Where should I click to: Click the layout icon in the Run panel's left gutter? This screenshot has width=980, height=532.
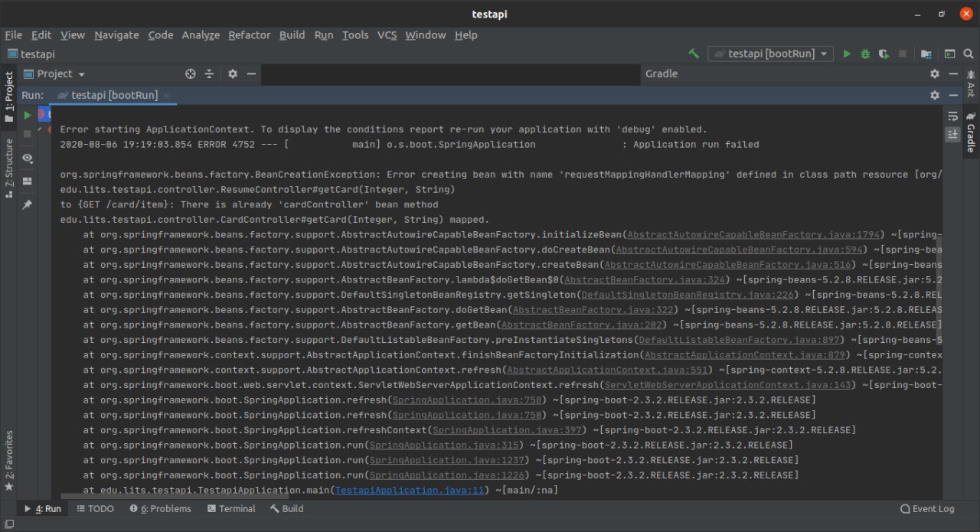(28, 181)
